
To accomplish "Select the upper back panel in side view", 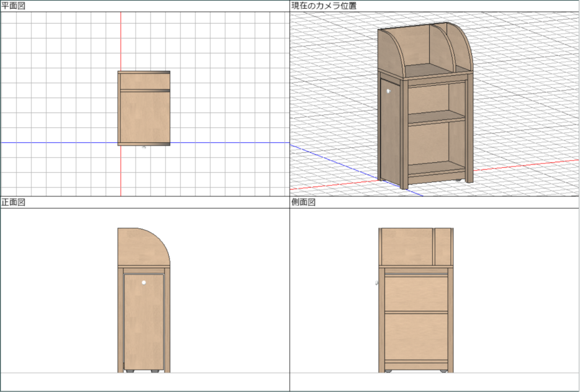I will coord(406,247).
